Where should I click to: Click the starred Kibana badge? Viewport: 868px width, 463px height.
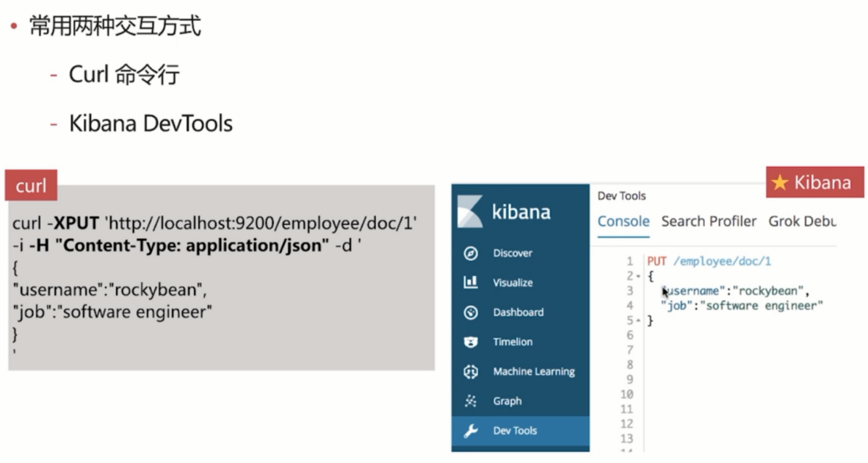pos(814,182)
